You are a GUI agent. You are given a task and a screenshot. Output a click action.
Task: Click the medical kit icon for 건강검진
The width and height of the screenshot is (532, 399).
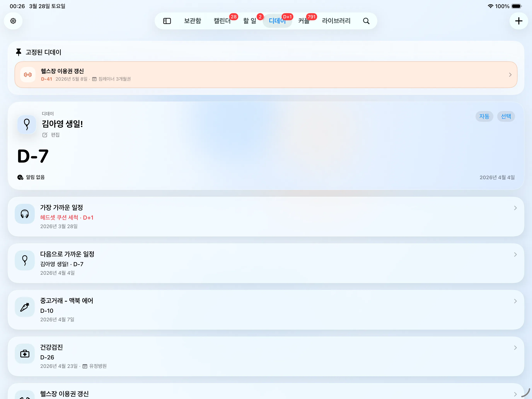coord(25,354)
